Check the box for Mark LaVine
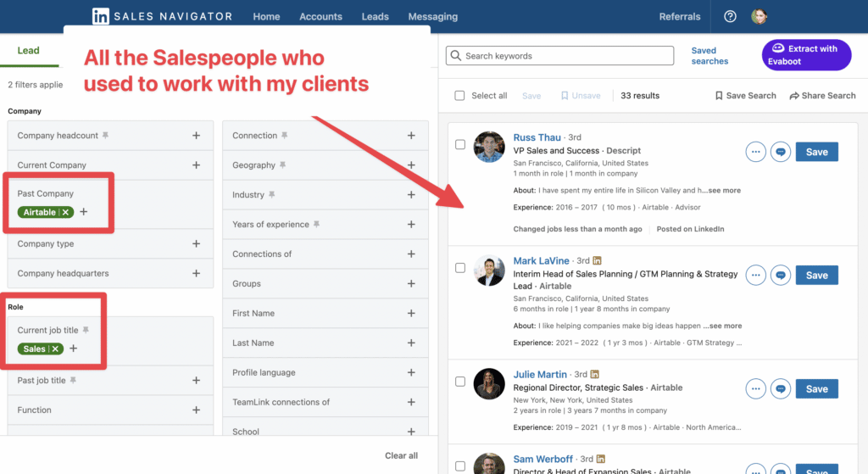 click(460, 268)
